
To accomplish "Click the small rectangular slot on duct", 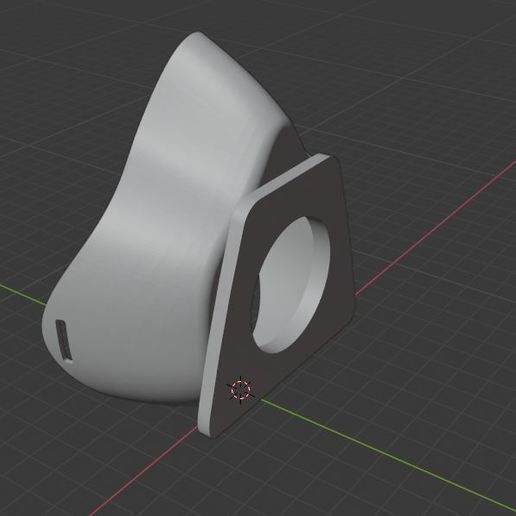I will (64, 340).
